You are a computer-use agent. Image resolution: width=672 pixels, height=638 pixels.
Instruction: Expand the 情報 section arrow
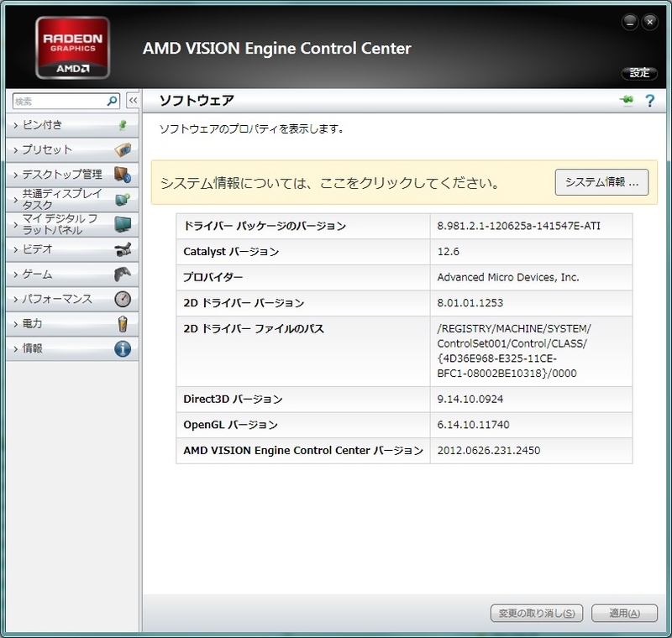16,349
